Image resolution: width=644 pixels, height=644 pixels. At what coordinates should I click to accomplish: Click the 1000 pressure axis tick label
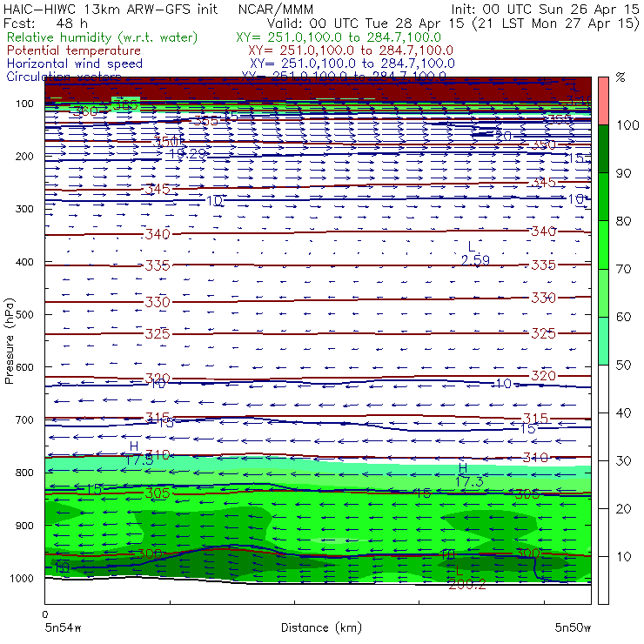[22, 578]
